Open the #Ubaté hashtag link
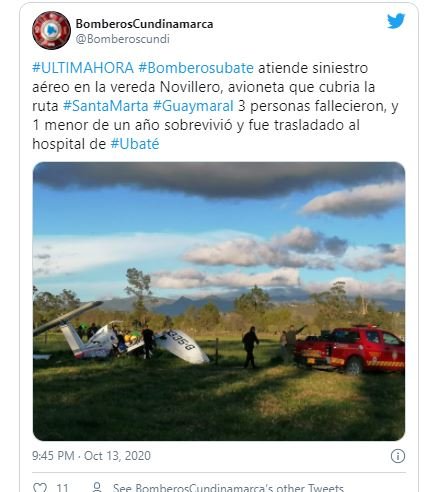 click(135, 144)
